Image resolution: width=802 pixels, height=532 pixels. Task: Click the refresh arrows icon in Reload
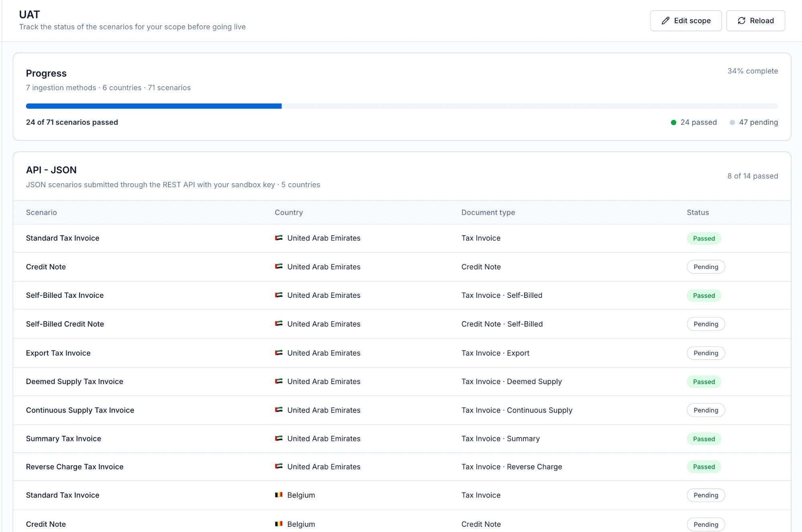pos(741,20)
